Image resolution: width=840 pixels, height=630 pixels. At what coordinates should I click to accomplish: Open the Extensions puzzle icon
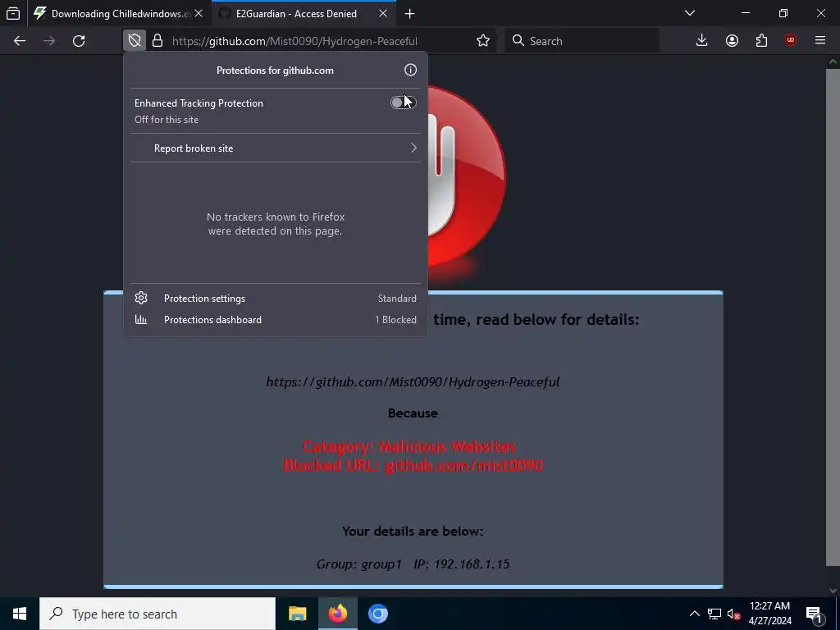pos(761,41)
